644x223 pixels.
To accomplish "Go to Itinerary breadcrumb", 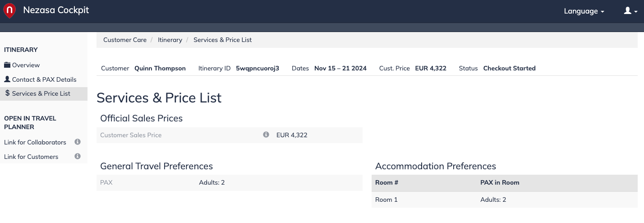I will pos(170,40).
